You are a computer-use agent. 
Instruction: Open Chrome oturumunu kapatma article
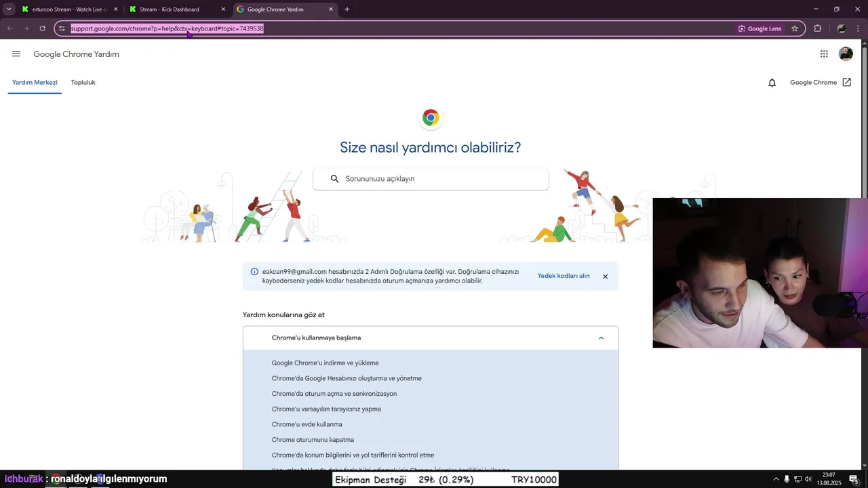(313, 440)
